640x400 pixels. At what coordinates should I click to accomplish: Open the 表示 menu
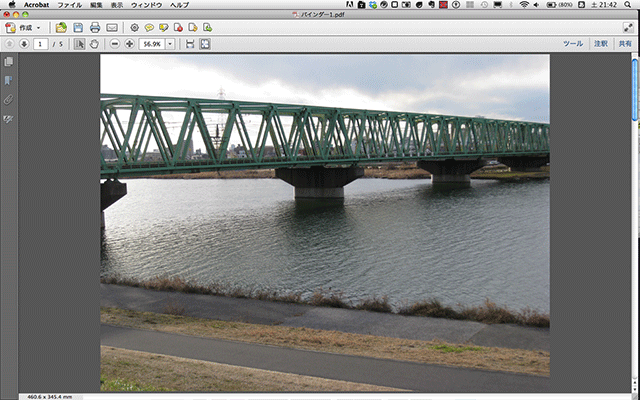pyautogui.click(x=118, y=5)
